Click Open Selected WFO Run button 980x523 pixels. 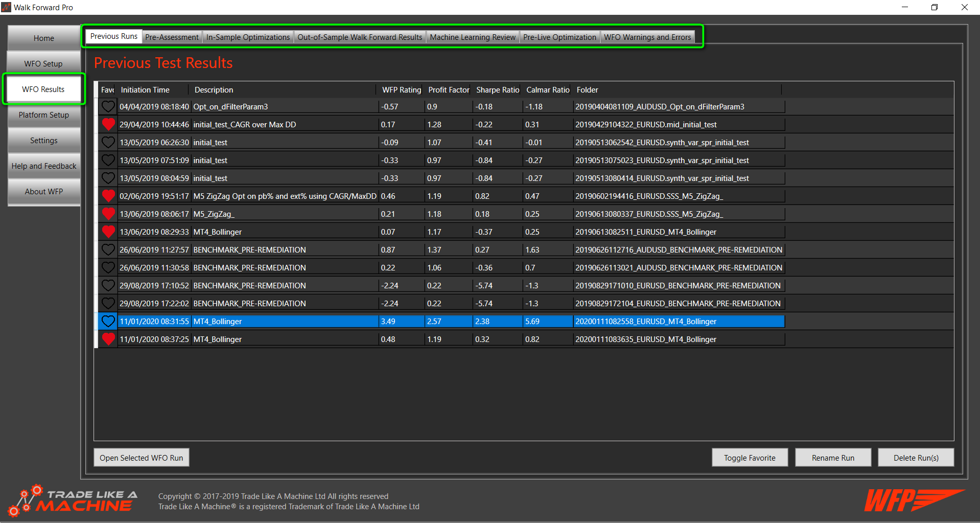coord(142,458)
